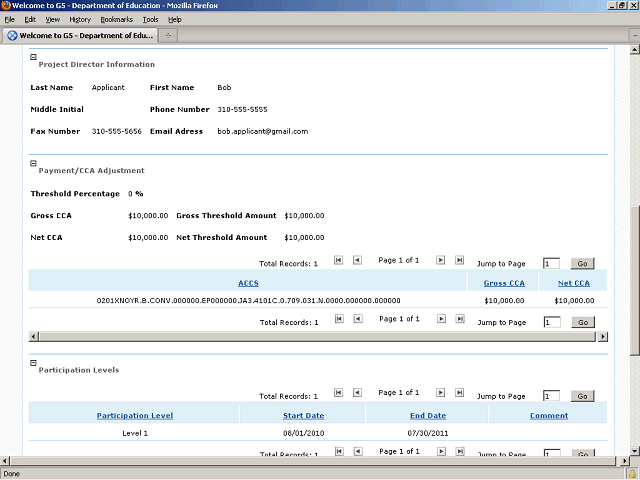Viewport: 640px width, 480px height.
Task: Click the Start Date column header link
Action: click(x=302, y=415)
